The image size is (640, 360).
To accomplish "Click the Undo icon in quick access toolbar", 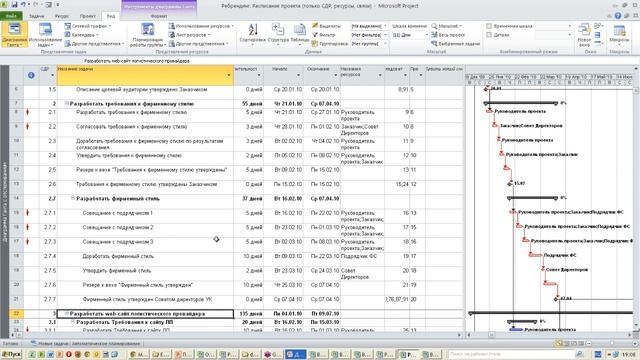I will pos(23,5).
